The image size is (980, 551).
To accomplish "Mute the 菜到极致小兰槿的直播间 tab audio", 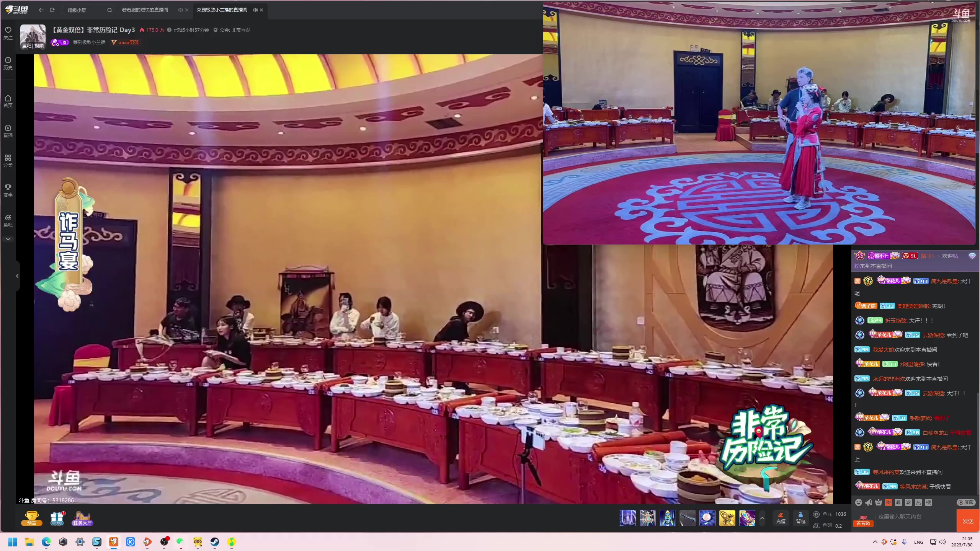I will coord(255,10).
